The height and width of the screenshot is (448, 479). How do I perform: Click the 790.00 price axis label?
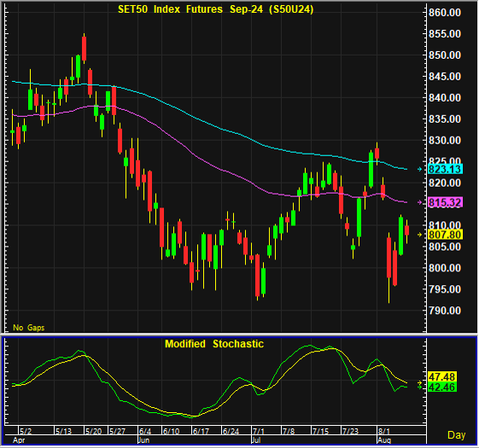[x=445, y=311]
